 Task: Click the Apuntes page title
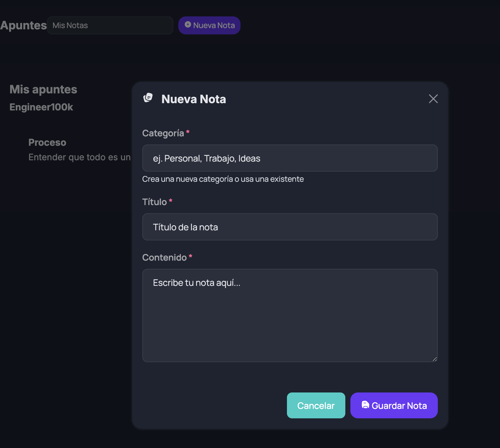pos(23,25)
